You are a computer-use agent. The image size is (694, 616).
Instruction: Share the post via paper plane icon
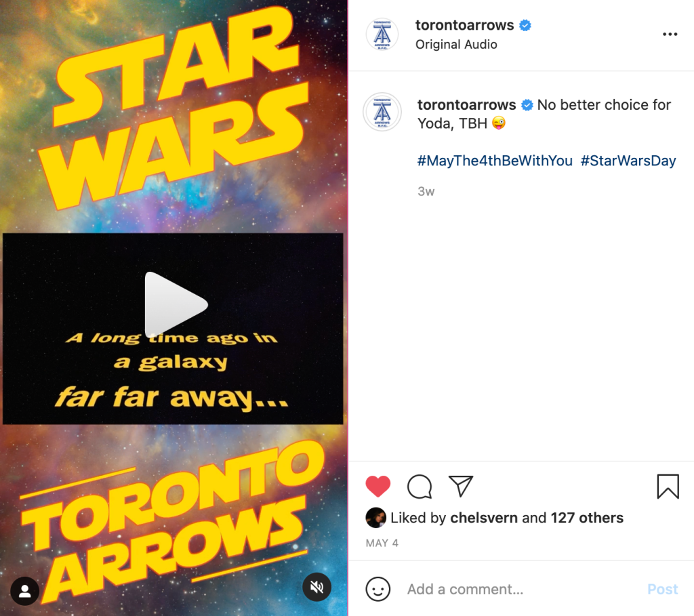tap(461, 486)
